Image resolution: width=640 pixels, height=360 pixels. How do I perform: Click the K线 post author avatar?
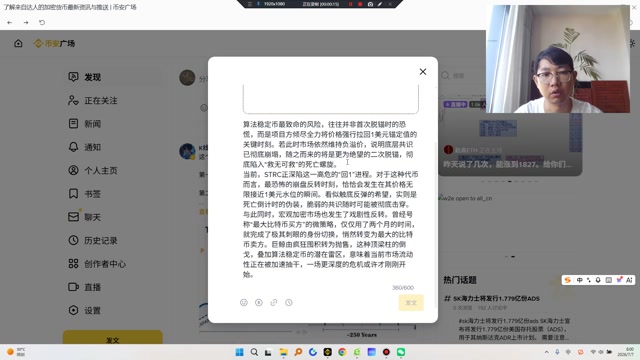(187, 151)
